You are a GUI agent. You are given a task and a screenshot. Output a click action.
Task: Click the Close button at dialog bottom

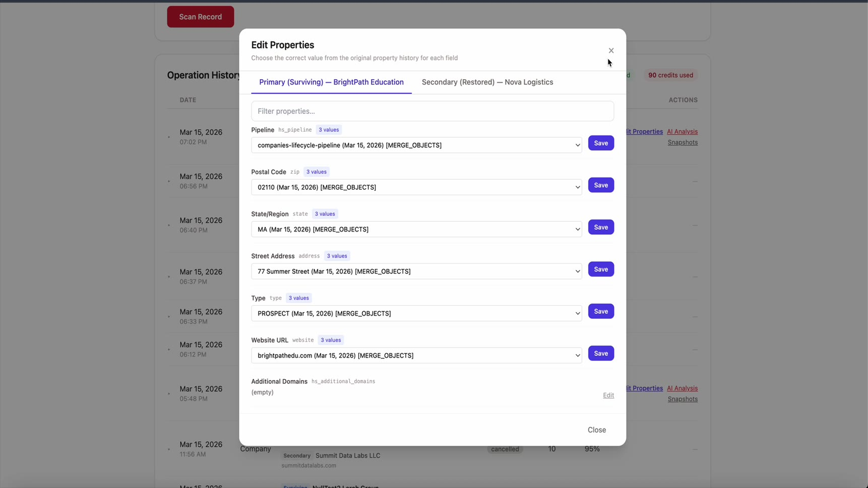point(596,429)
